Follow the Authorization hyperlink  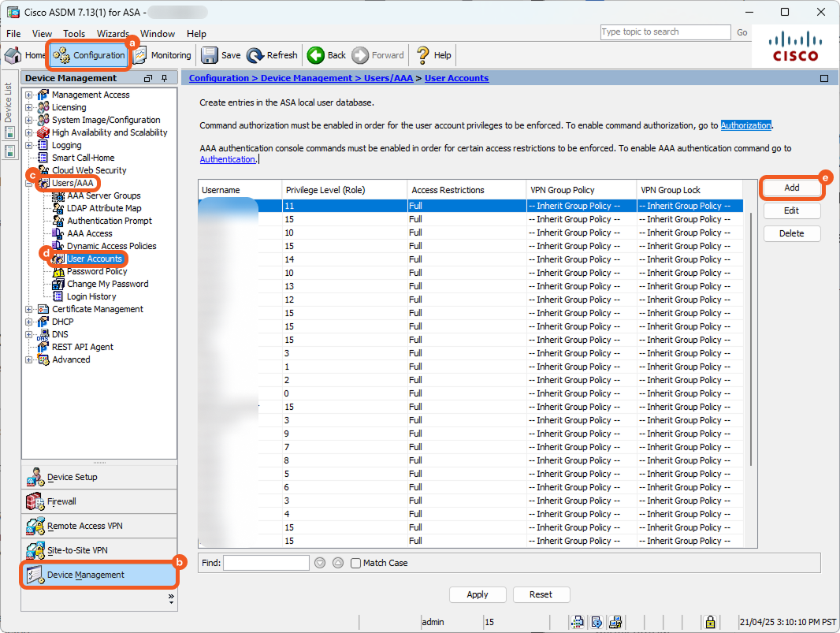pyautogui.click(x=745, y=125)
